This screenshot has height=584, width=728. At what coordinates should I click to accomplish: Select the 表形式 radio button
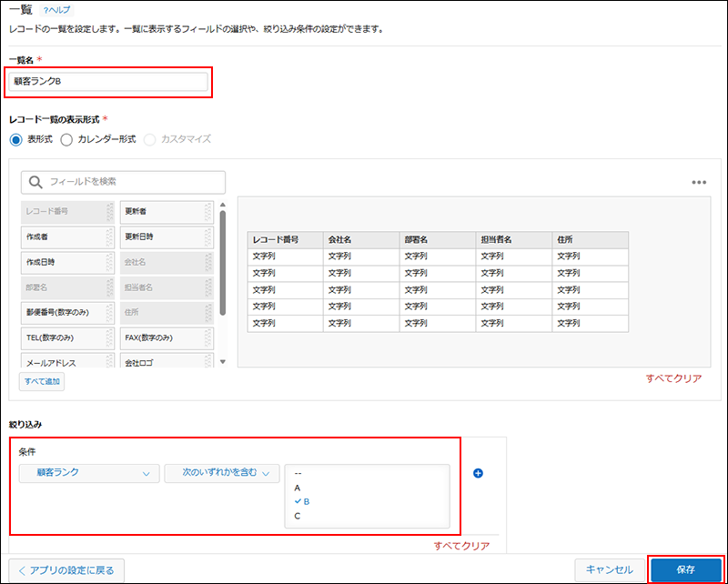(x=15, y=140)
